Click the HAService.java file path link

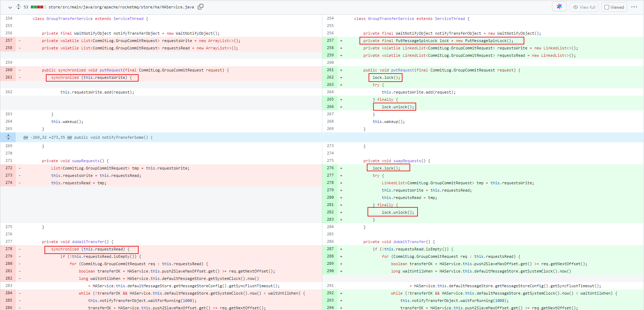[121, 7]
